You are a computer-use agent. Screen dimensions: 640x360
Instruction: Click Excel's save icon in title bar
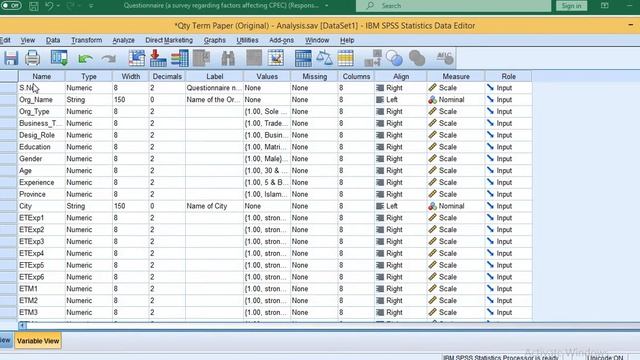(33, 6)
